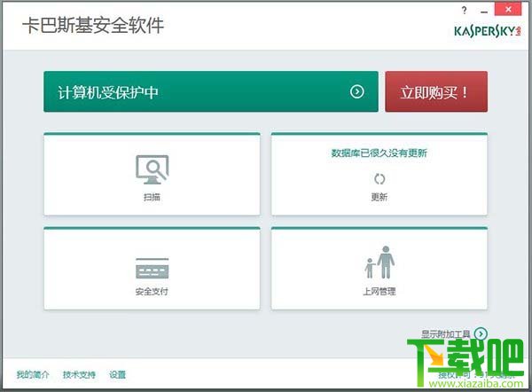This screenshot has width=532, height=392.
Task: Open Parental Control (上网管理) people icon
Action: point(379,263)
